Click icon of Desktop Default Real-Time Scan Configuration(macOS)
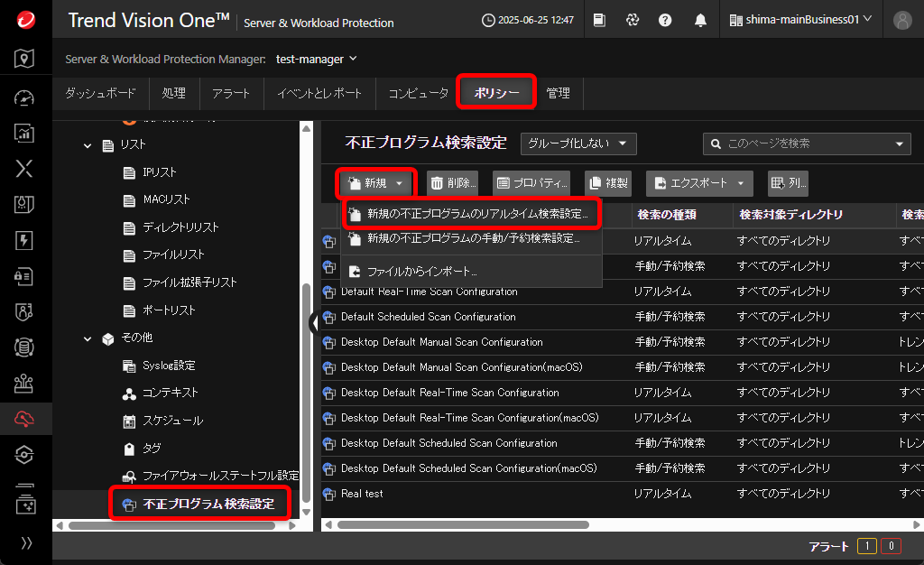Image resolution: width=924 pixels, height=565 pixels. [328, 418]
